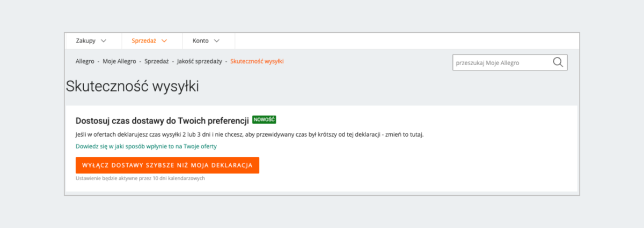Click 'Dostosuj czas dostawy' section heading
This screenshot has height=228, width=644.
click(x=162, y=120)
